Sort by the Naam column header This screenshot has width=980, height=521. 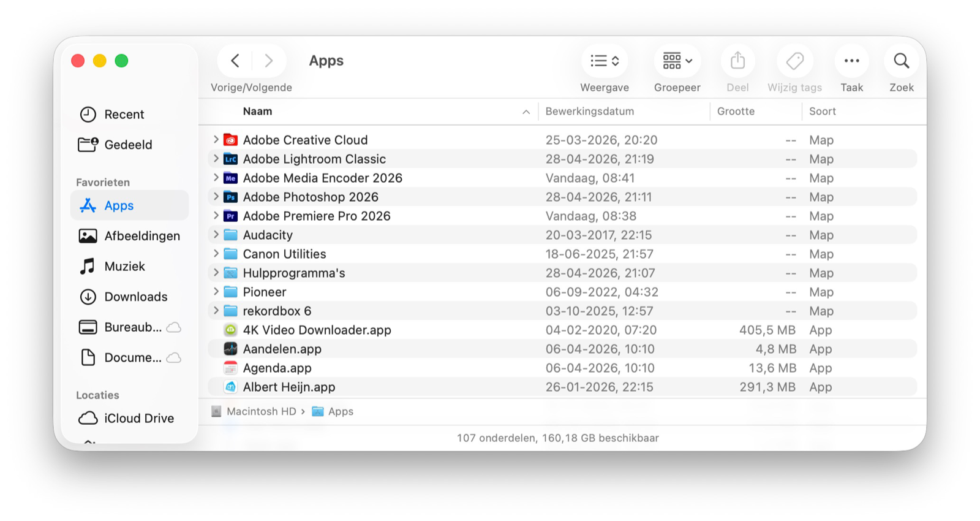coord(257,112)
